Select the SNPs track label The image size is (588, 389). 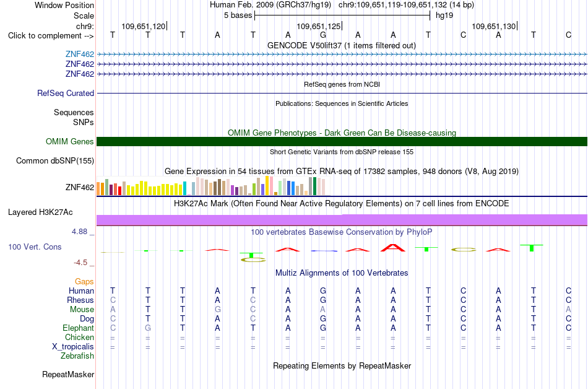pos(84,122)
